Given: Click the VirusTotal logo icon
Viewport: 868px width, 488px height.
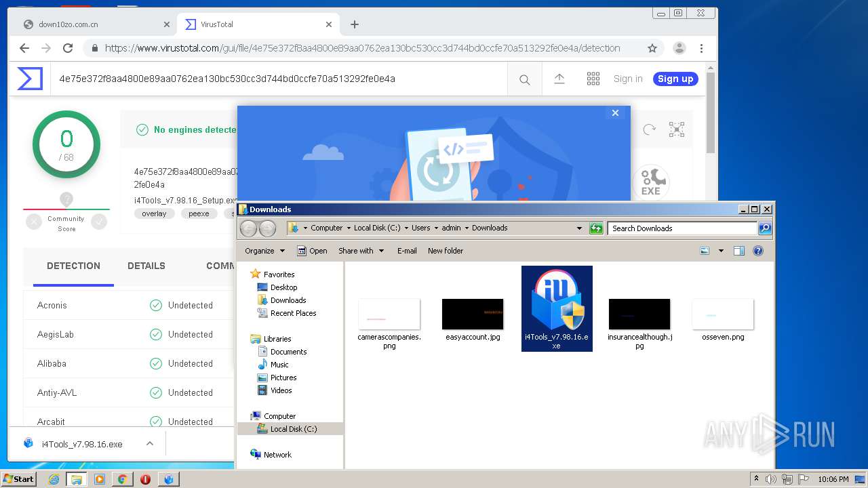Looking at the screenshot, I should 30,79.
